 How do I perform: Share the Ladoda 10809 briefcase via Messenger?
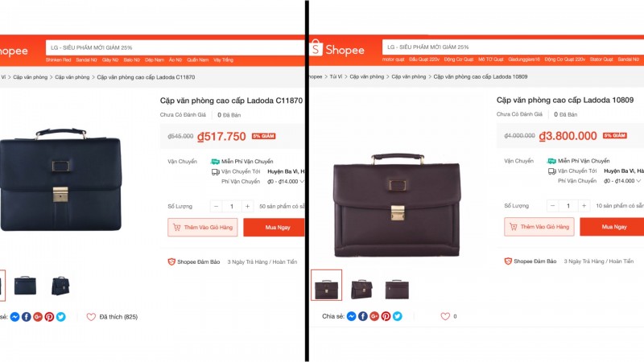[x=352, y=316]
